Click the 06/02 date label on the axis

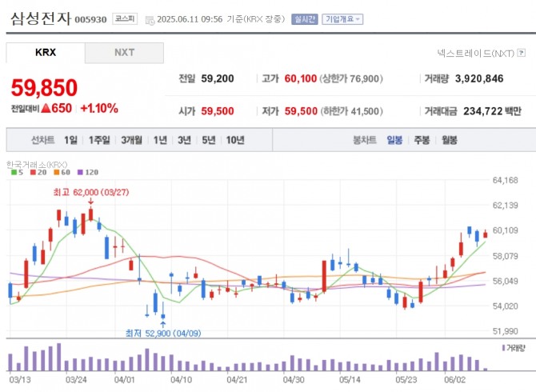coord(455,380)
